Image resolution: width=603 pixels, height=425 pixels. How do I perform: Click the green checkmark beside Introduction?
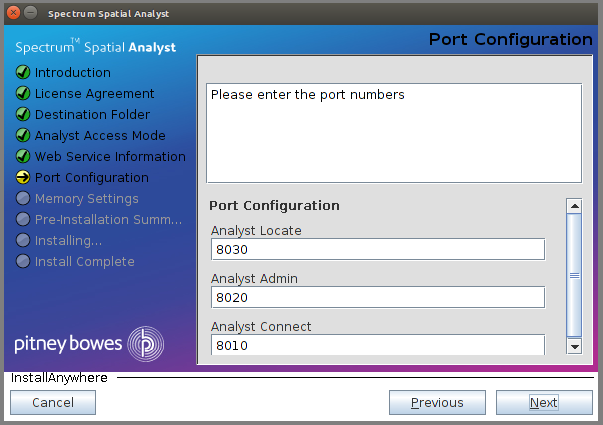tap(23, 73)
